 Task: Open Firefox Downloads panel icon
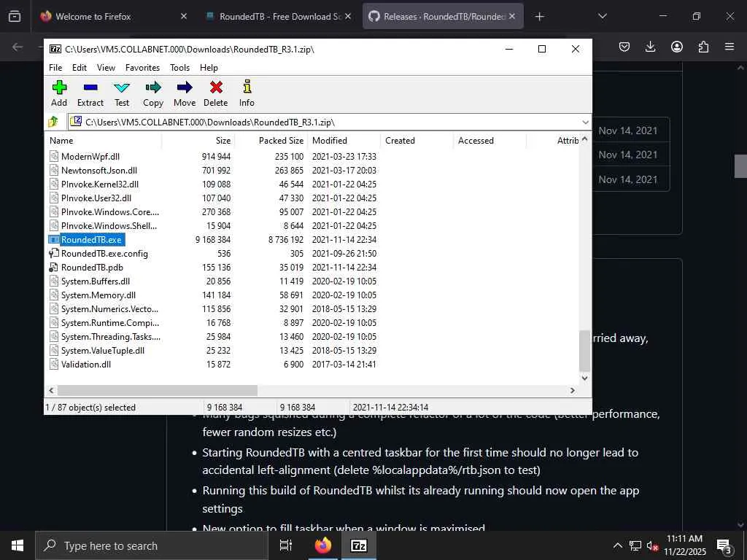[x=650, y=47]
